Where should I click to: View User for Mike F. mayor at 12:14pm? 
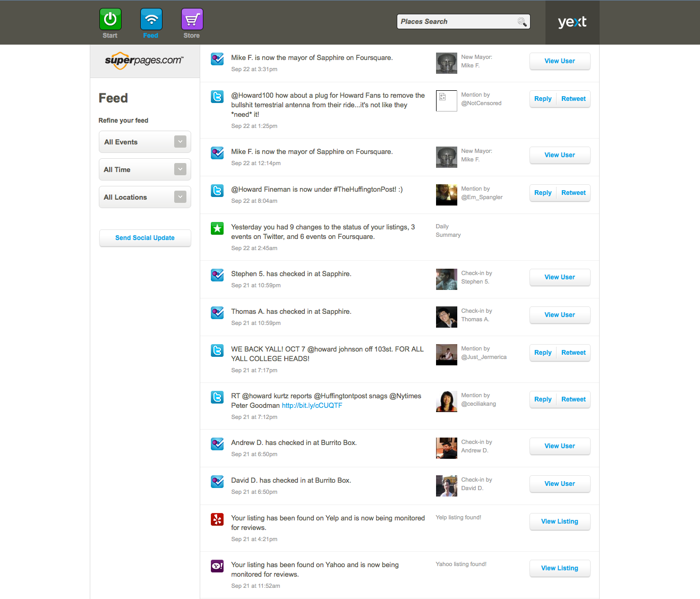(560, 155)
